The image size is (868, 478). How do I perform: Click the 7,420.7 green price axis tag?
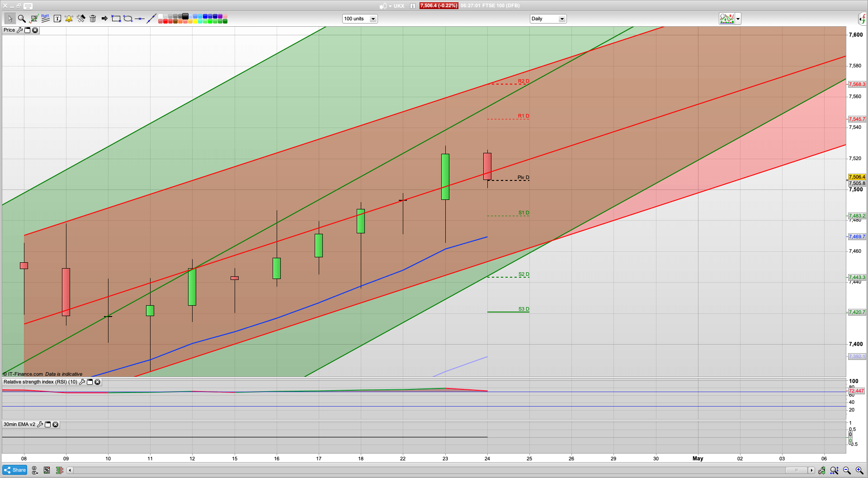pyautogui.click(x=857, y=312)
